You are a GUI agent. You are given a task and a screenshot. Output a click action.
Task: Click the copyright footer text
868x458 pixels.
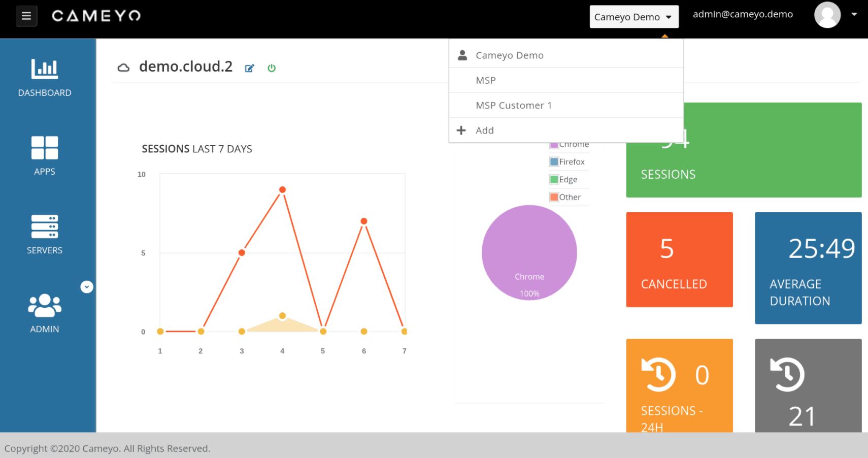pos(107,448)
